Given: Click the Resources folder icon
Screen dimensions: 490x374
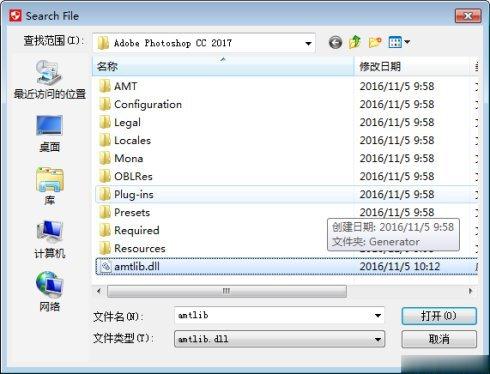Looking at the screenshot, I should [x=105, y=248].
